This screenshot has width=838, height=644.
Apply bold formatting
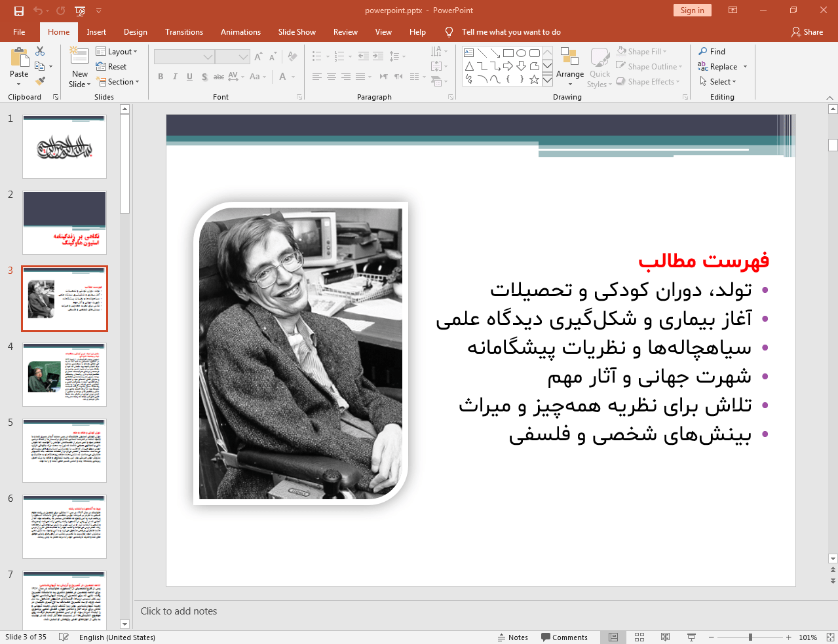[160, 77]
